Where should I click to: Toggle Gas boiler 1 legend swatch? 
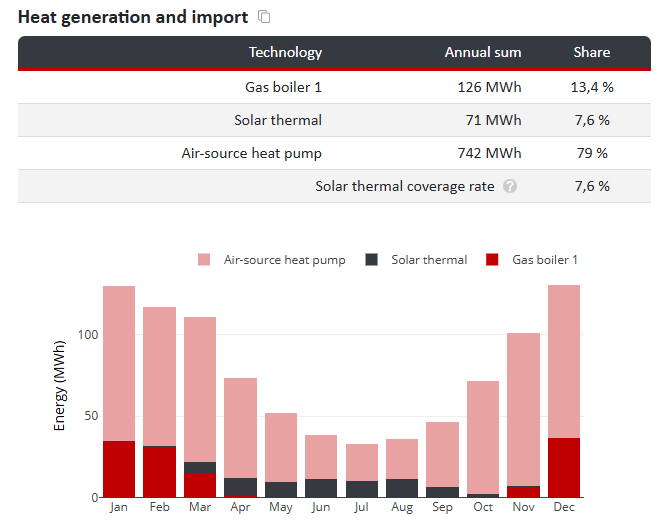point(492,259)
